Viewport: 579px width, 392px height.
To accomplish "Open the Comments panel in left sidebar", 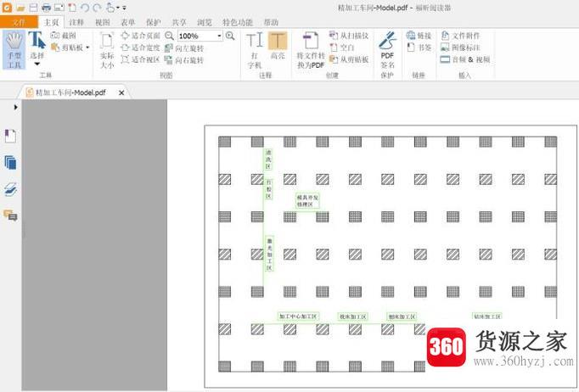I will point(10,215).
